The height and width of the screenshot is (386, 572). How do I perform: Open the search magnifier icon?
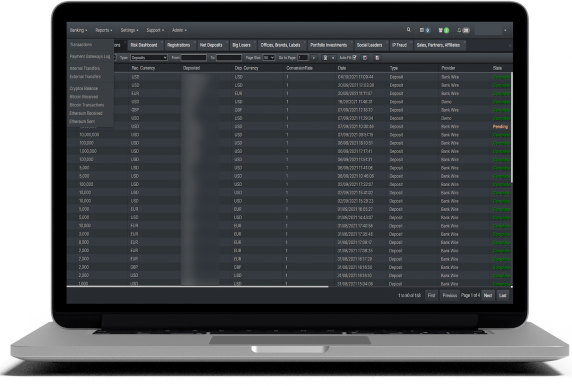(x=409, y=30)
